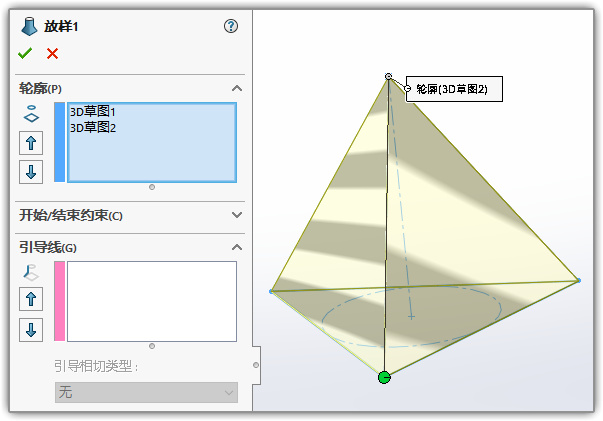Move profile up in 轮廓 list
Viewport: 603px width, 421px height.
pyautogui.click(x=31, y=143)
